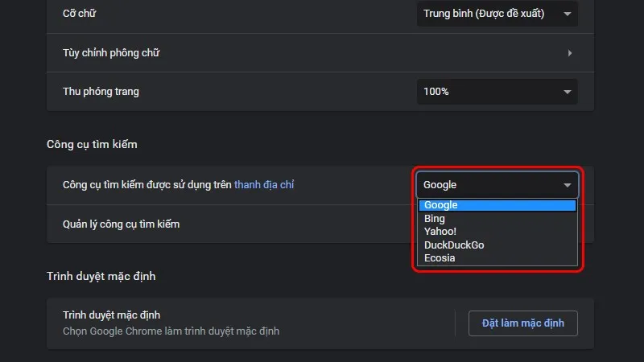Click the Trình duyệt mặc định section heading

[101, 276]
